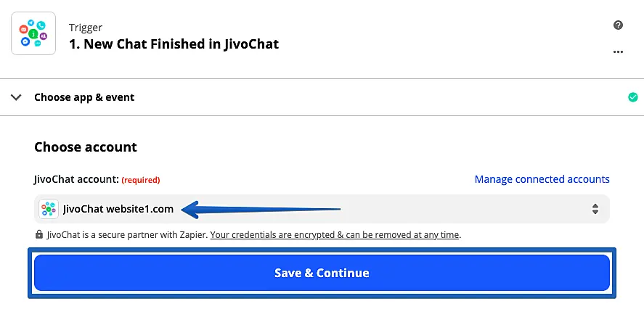Click the Choose account heading
This screenshot has width=644, height=325.
click(x=86, y=147)
